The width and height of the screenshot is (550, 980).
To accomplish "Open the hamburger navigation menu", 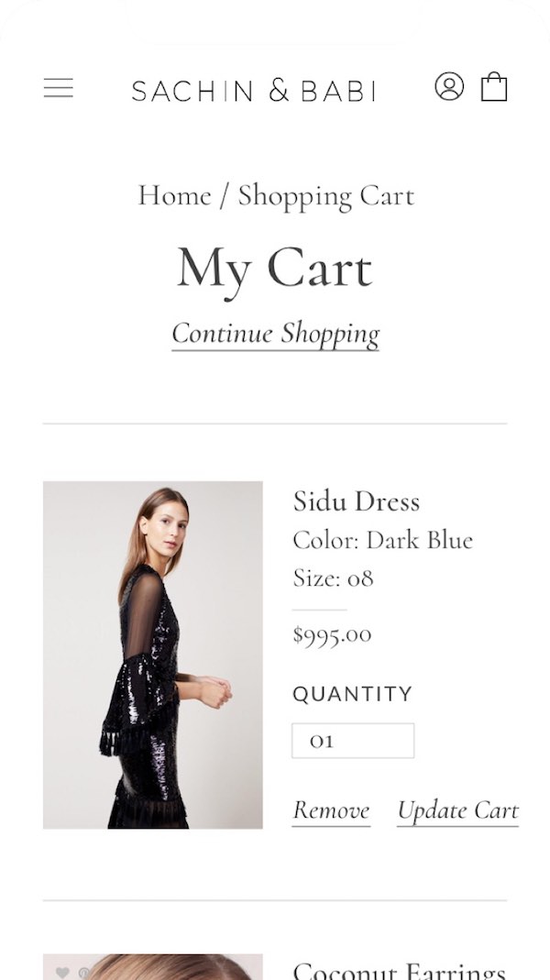I will click(58, 88).
